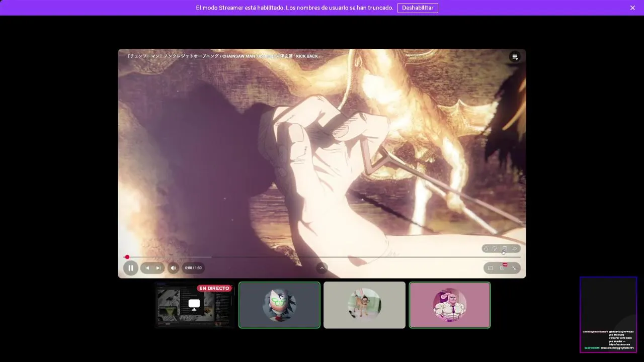Open player settings gear icon
644x362 pixels.
tap(502, 268)
